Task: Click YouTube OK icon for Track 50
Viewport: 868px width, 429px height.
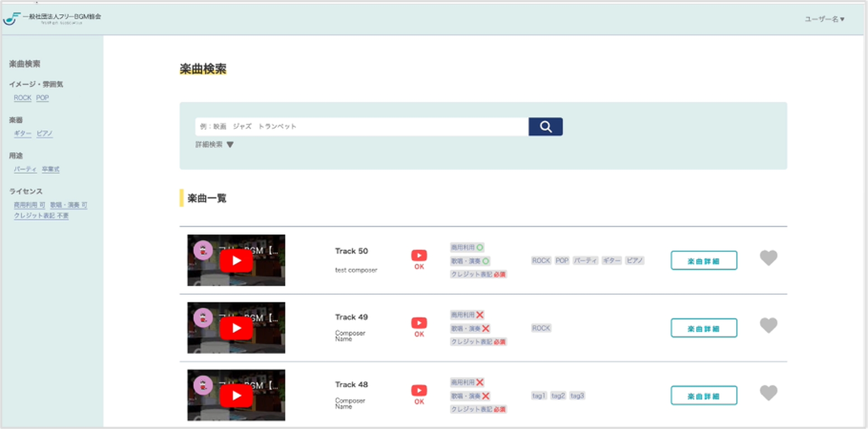Action: (419, 259)
